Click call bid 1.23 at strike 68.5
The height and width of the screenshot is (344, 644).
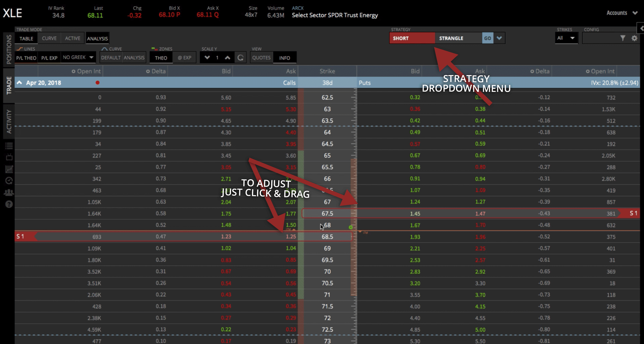226,237
